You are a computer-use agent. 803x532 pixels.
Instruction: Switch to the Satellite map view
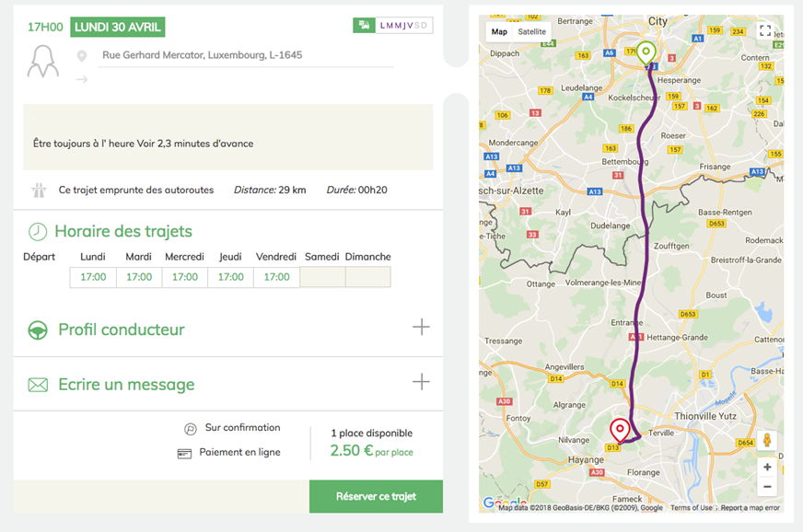[x=531, y=31]
